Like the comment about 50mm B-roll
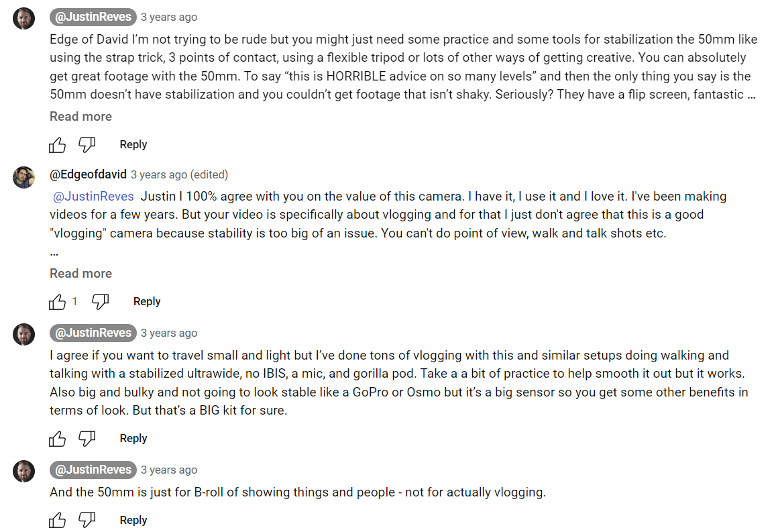 [x=58, y=520]
